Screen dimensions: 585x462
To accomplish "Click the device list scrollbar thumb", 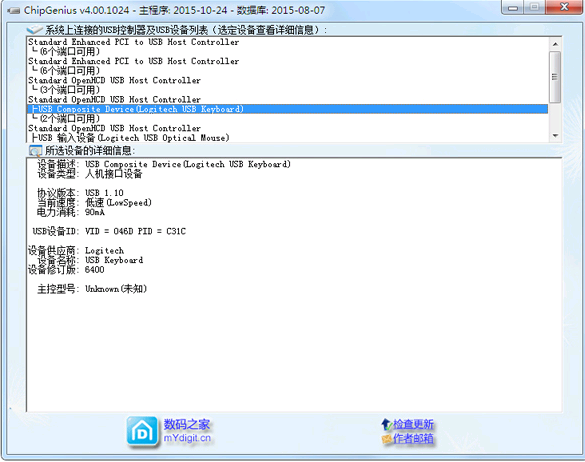I will pos(555,77).
